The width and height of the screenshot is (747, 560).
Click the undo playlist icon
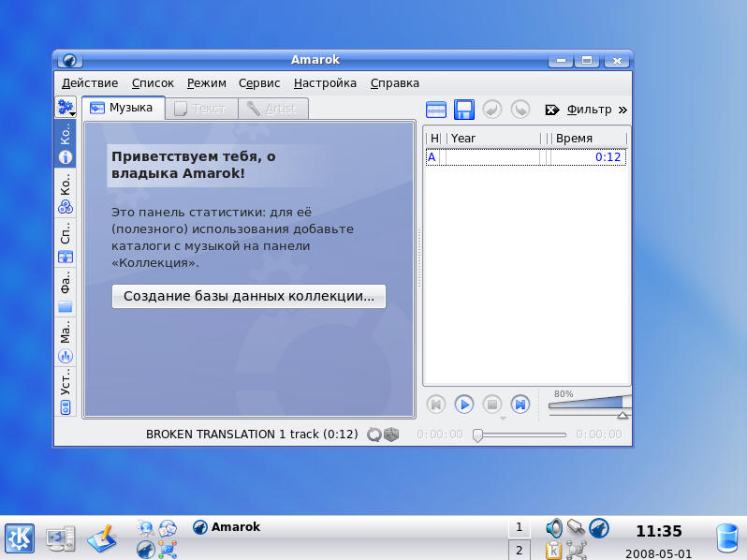[x=492, y=110]
